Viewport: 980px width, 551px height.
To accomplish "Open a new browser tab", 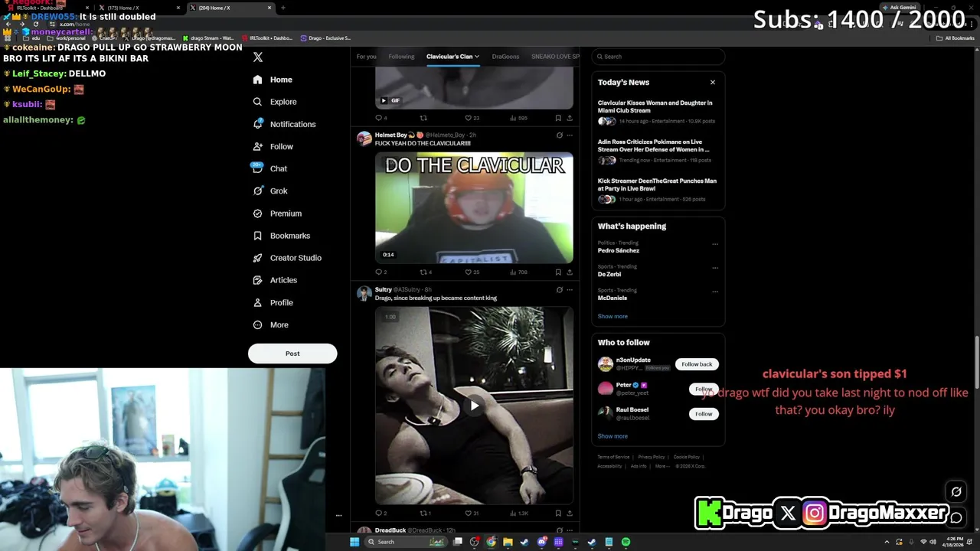I will (x=283, y=8).
